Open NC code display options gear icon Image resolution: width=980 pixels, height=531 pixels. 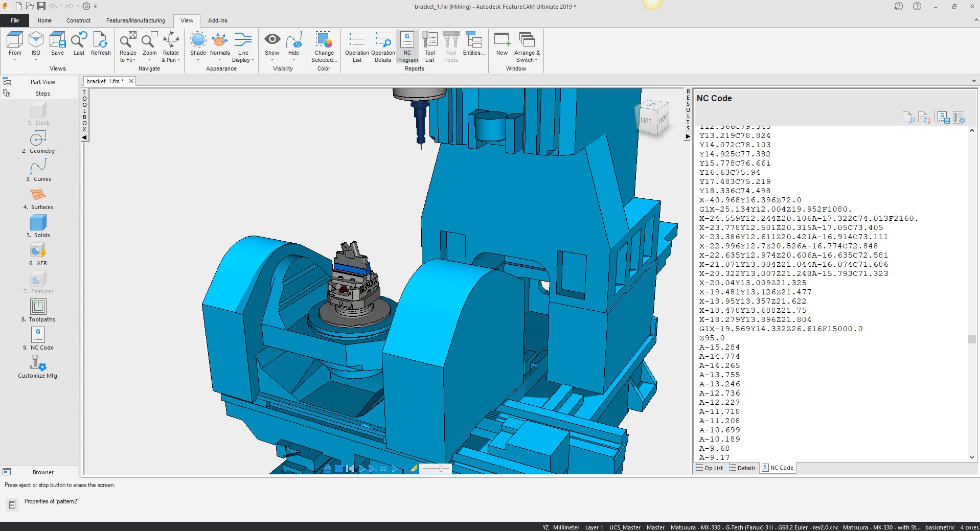[959, 118]
